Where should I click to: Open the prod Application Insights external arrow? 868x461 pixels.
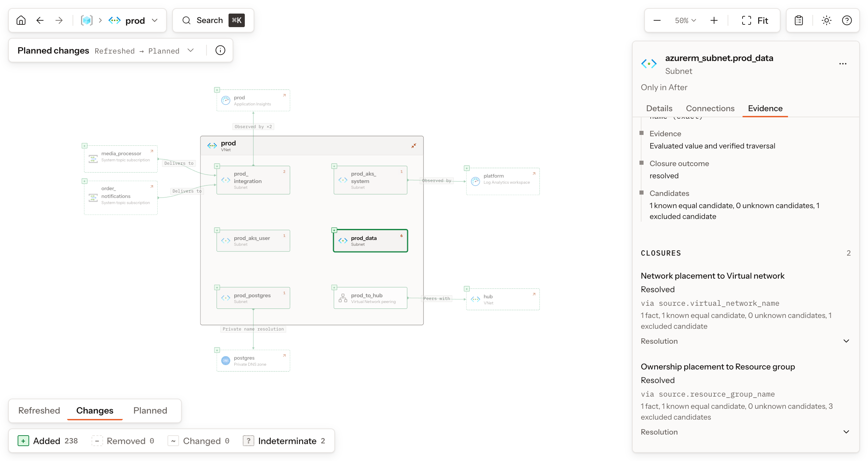284,95
